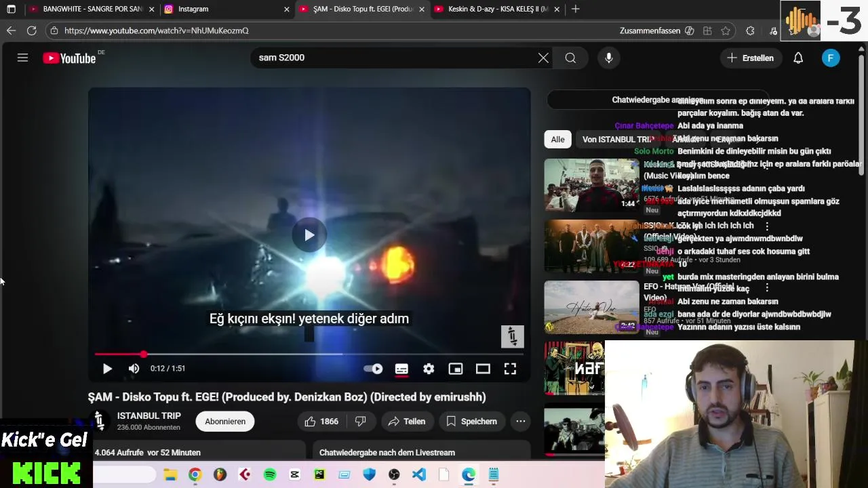Open the EFO Hatırın Var thumbnail
868x488 pixels.
(591, 307)
